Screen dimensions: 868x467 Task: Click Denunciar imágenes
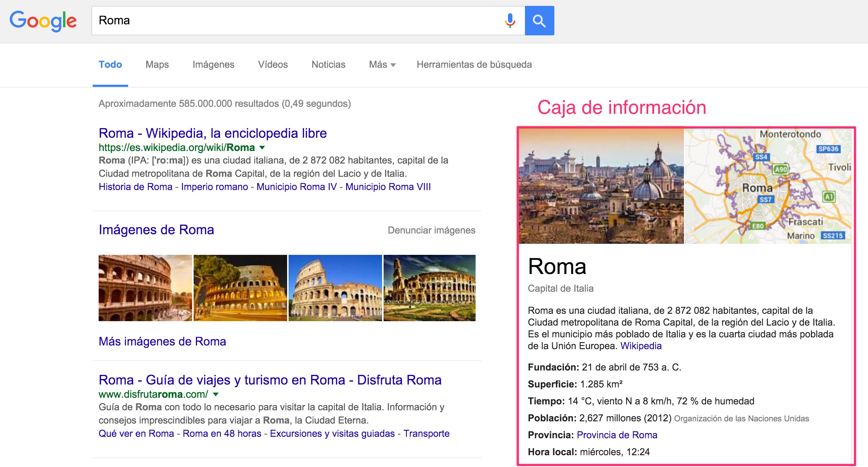click(431, 230)
